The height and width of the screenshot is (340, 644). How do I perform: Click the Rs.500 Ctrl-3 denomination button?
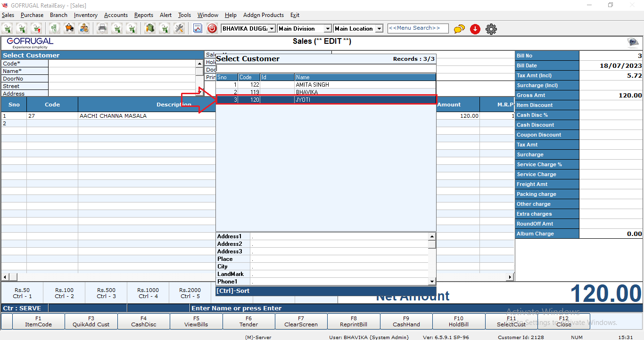click(106, 293)
